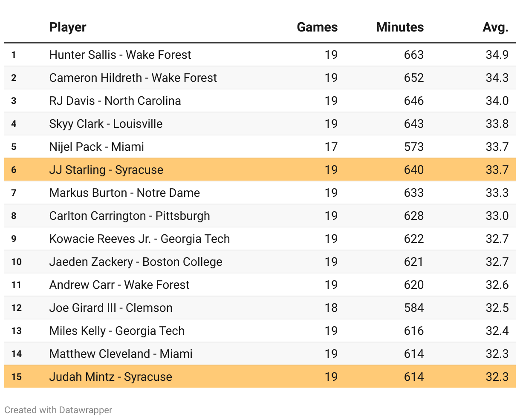Image resolution: width=520 pixels, height=420 pixels.
Task: Click Nijel Pack's 573 minutes value
Action: pos(414,147)
